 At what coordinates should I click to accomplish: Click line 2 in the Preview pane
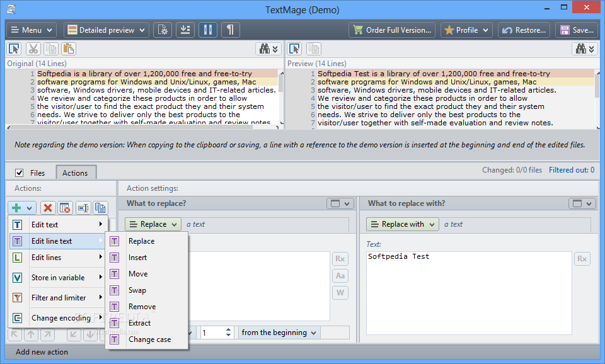pyautogui.click(x=456, y=82)
